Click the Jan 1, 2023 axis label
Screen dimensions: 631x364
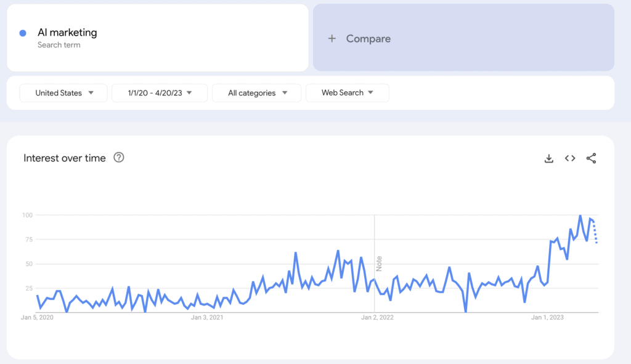coord(548,318)
